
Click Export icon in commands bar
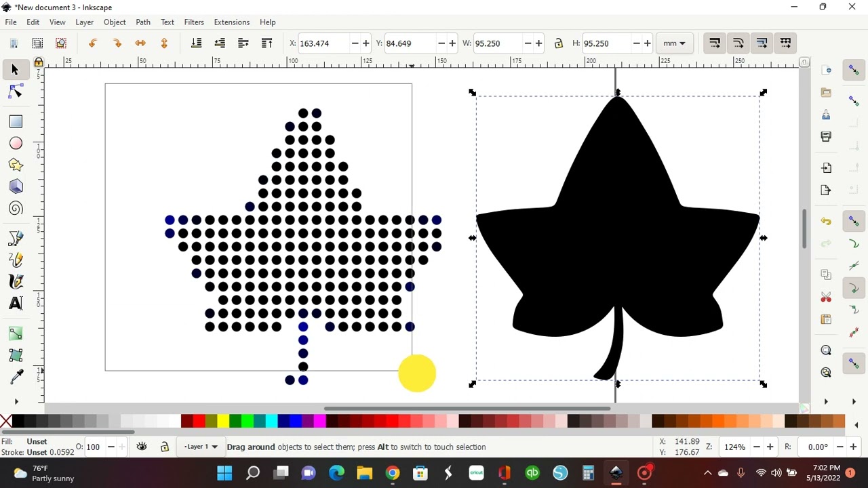tap(826, 190)
